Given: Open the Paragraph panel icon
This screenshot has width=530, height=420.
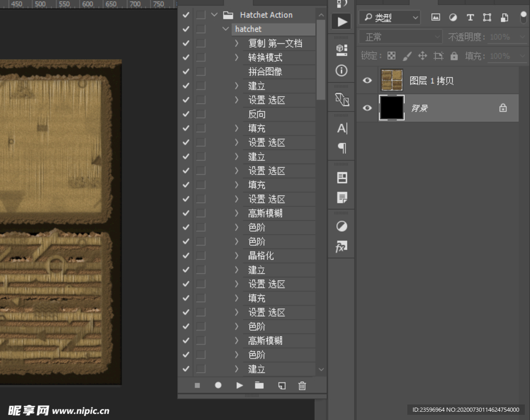Looking at the screenshot, I should (342, 148).
